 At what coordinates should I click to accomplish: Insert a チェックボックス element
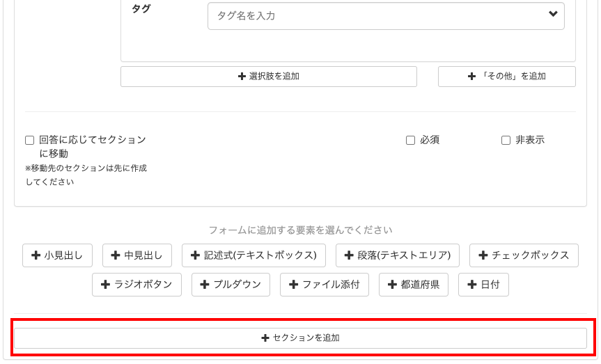pos(524,255)
